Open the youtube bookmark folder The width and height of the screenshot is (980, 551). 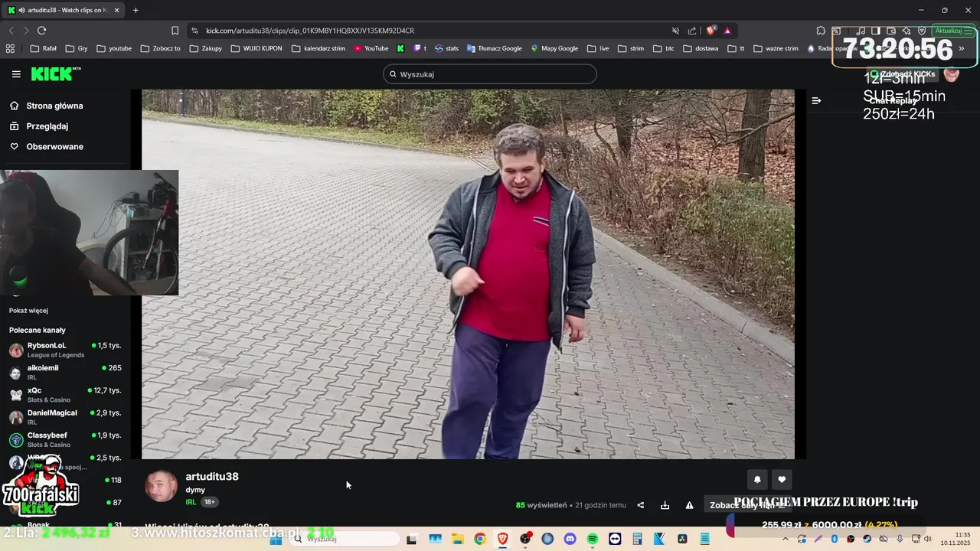pyautogui.click(x=114, y=48)
